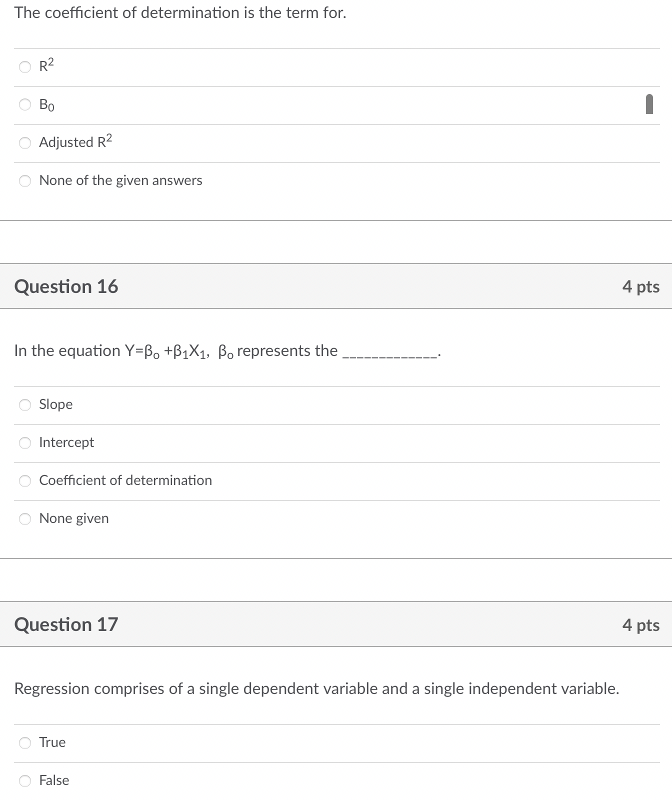Click the True answer label text

tap(52, 742)
